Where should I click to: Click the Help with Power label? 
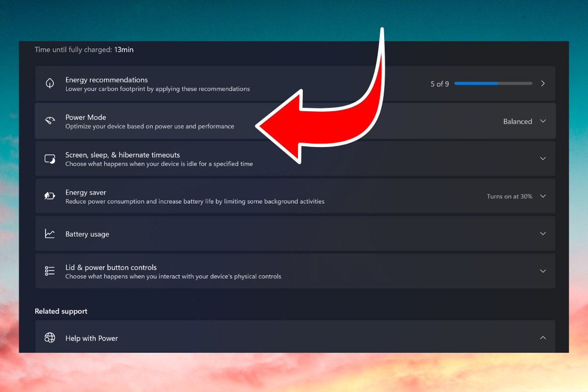92,338
